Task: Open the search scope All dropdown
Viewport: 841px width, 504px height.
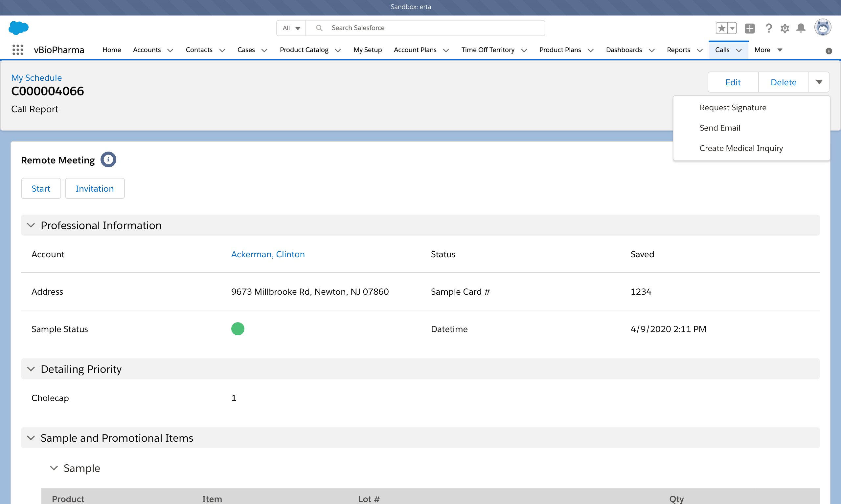Action: coord(291,28)
